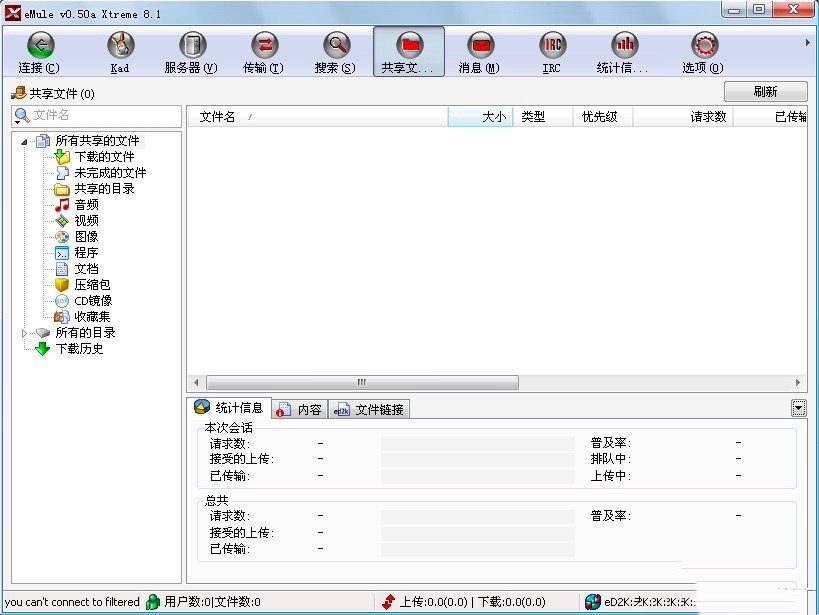
Task: Select the 视频 video category
Action: 86,221
